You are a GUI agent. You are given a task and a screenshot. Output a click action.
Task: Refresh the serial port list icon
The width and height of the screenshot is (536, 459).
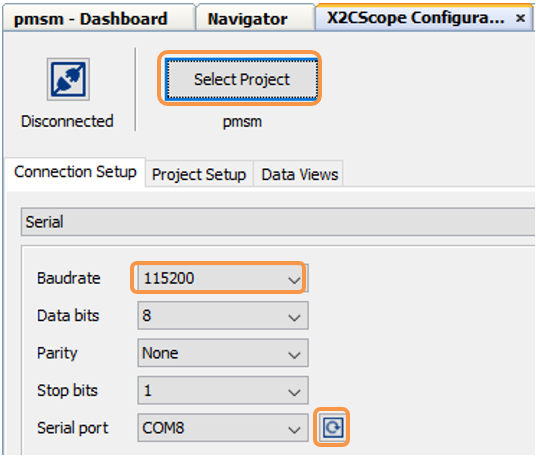332,427
